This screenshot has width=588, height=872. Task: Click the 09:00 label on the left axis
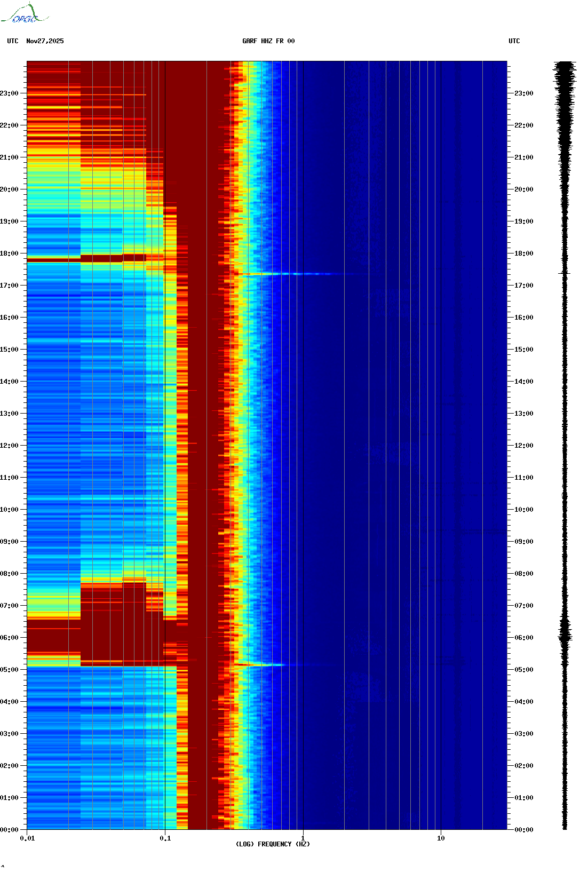(x=9, y=542)
